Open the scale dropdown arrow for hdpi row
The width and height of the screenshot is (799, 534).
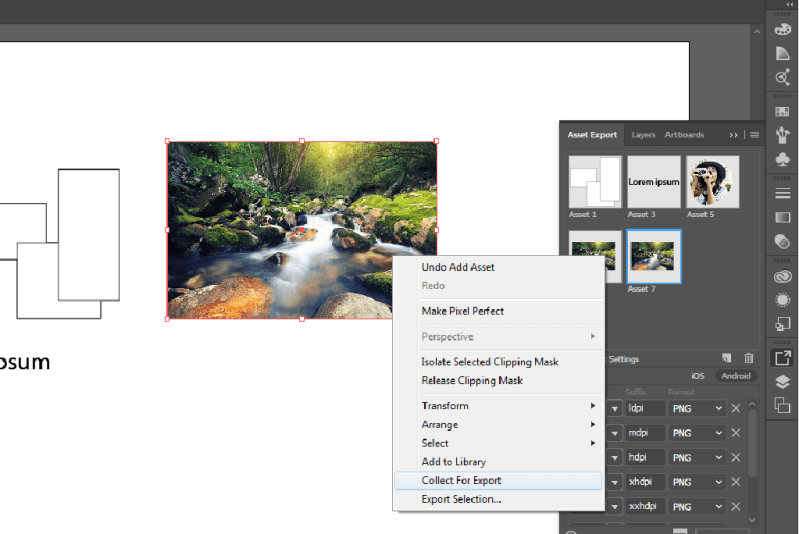coord(615,458)
